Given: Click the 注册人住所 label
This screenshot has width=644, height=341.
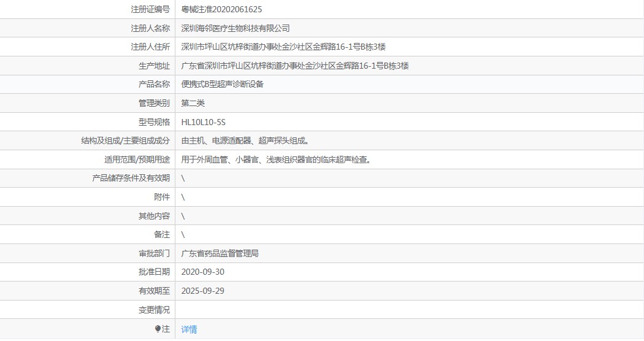Looking at the screenshot, I should coord(150,47).
